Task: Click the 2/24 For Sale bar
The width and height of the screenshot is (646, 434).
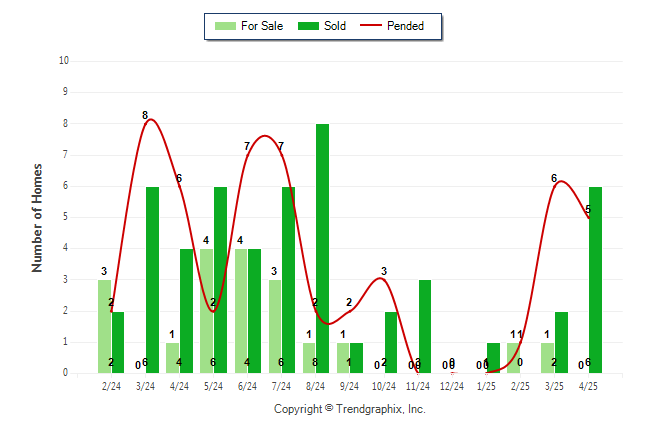Action: [x=104, y=326]
